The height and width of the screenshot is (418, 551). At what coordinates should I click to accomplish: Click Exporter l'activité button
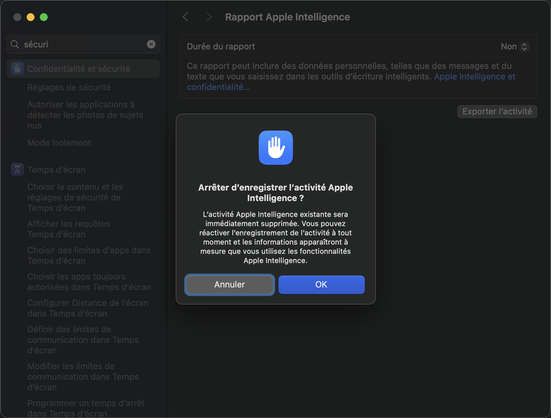coord(497,112)
